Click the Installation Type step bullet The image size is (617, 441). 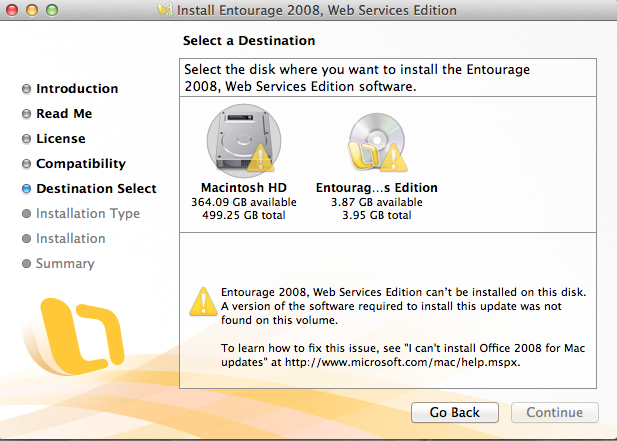click(x=26, y=214)
